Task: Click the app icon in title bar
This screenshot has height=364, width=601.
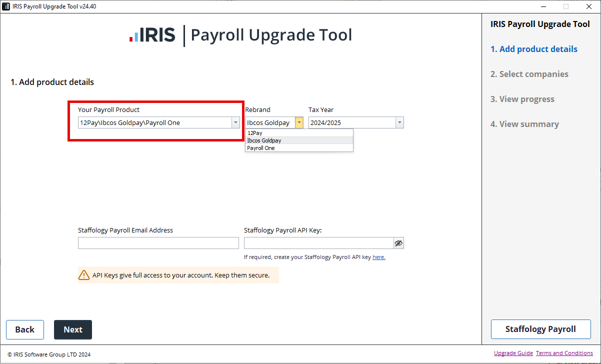Action: (6, 6)
